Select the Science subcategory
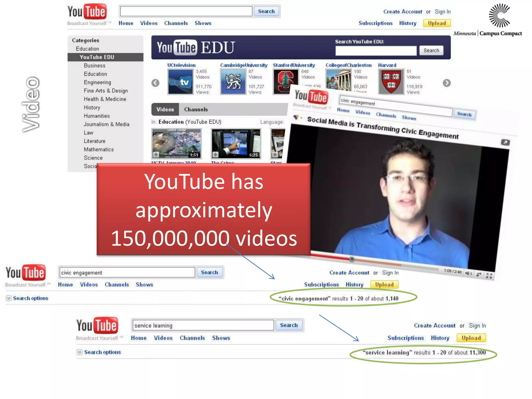Viewport: 532px width, 399px height. coord(93,158)
